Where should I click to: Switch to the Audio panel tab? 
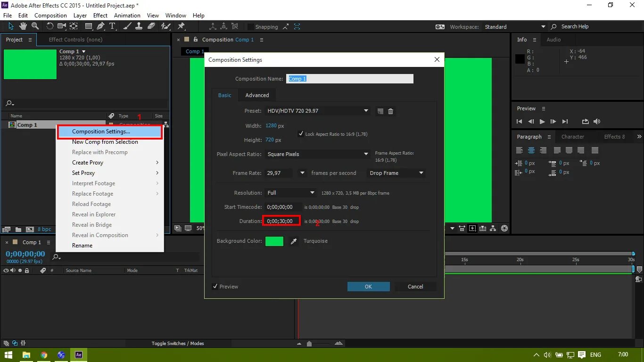click(x=553, y=40)
